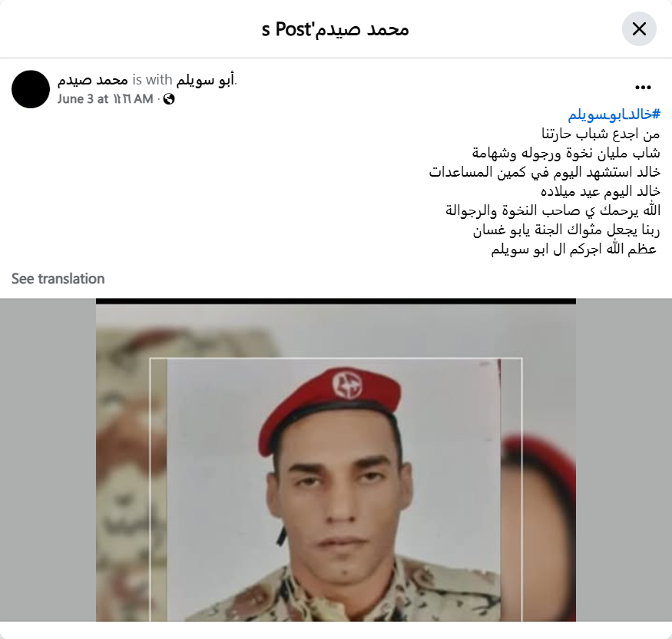Click the emblem on the red beret

tap(347, 384)
